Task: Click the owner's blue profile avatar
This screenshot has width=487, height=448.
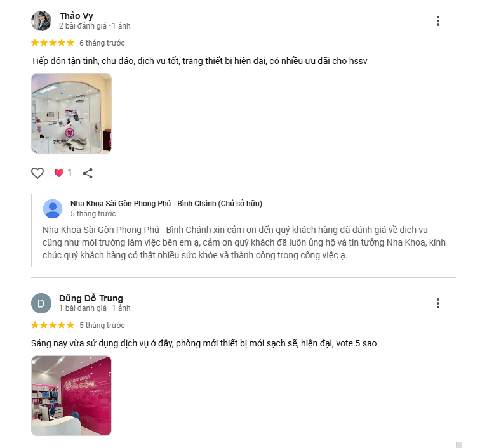Action: pyautogui.click(x=53, y=209)
